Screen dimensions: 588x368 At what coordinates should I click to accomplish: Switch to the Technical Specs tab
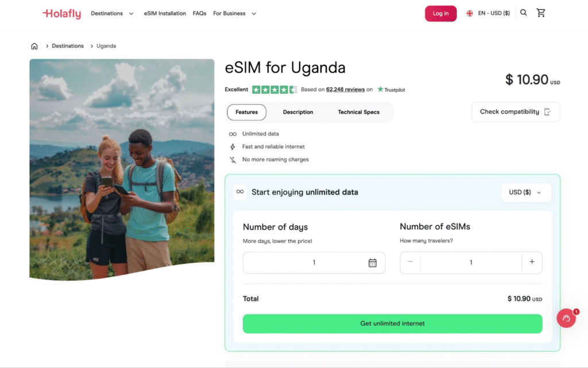[358, 112]
